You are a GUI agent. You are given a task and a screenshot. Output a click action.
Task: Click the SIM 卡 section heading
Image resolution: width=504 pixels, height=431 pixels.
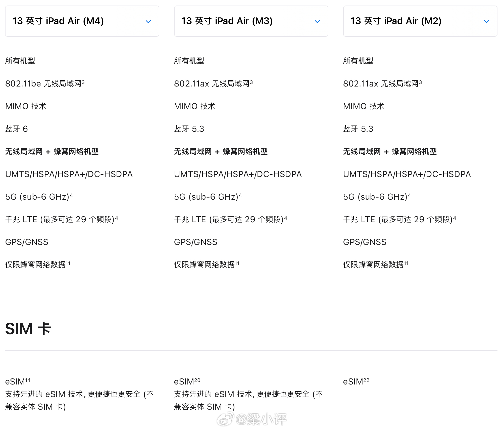(x=28, y=329)
